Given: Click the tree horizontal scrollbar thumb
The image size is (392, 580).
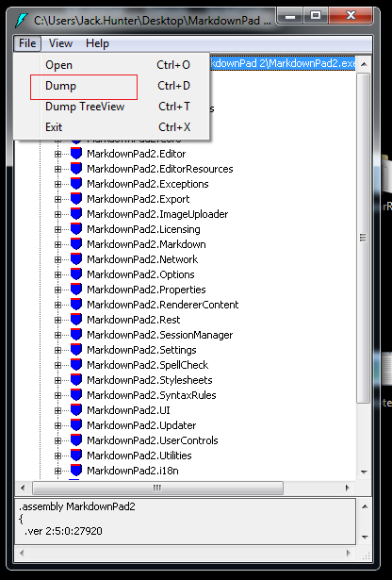Looking at the screenshot, I should (157, 488).
